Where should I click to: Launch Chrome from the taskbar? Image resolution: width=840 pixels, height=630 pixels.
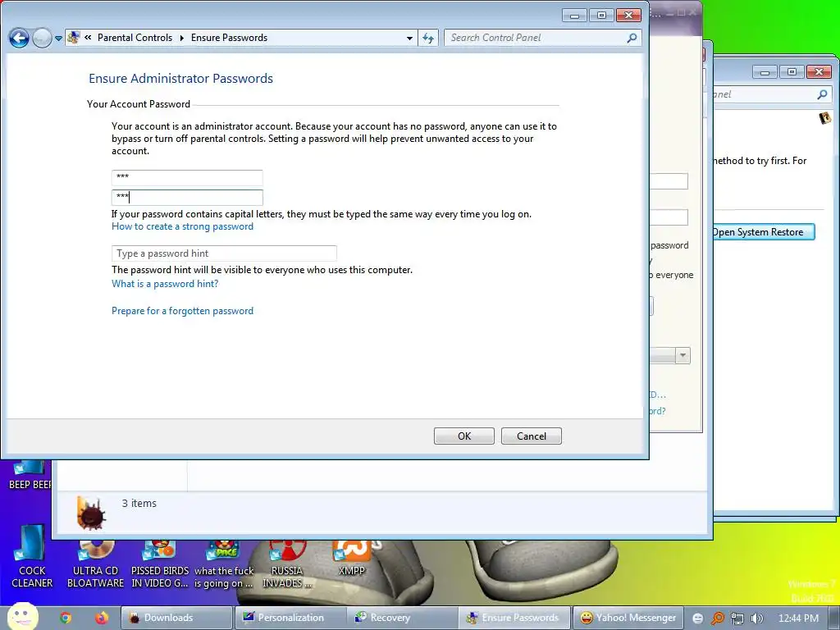(x=66, y=618)
